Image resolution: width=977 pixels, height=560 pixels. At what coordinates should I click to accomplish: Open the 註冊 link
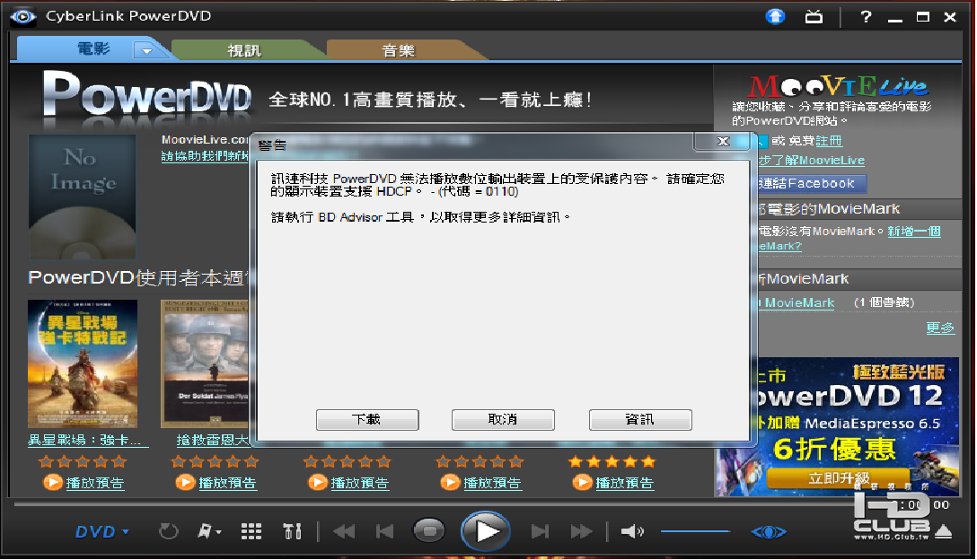click(x=829, y=142)
